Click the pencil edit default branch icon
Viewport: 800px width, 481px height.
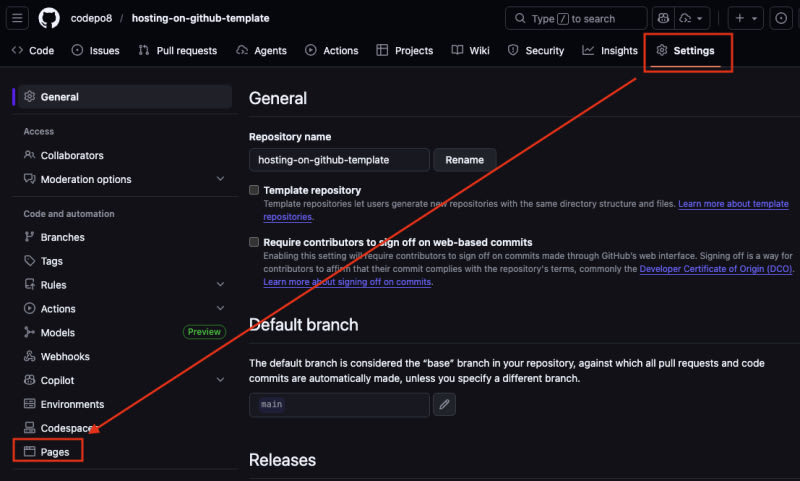pyautogui.click(x=445, y=404)
